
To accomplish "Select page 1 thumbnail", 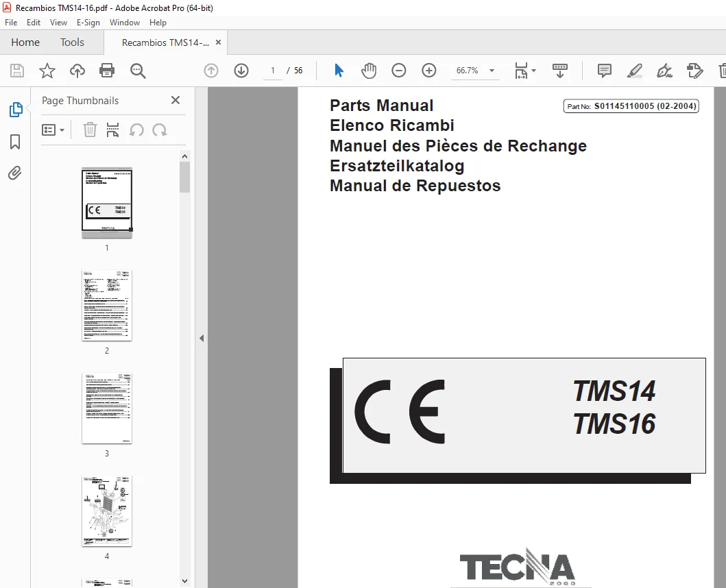I will (107, 202).
